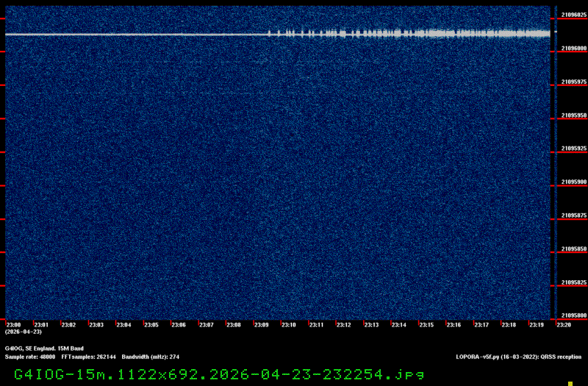Click the LOPORA-v5f.py QRSS reception text
This screenshot has height=386, width=588.
pos(519,357)
